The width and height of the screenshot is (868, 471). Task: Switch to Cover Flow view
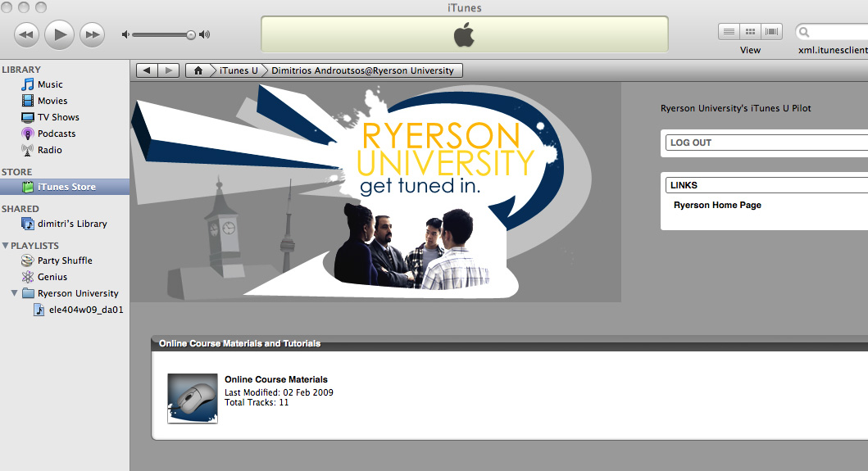771,32
